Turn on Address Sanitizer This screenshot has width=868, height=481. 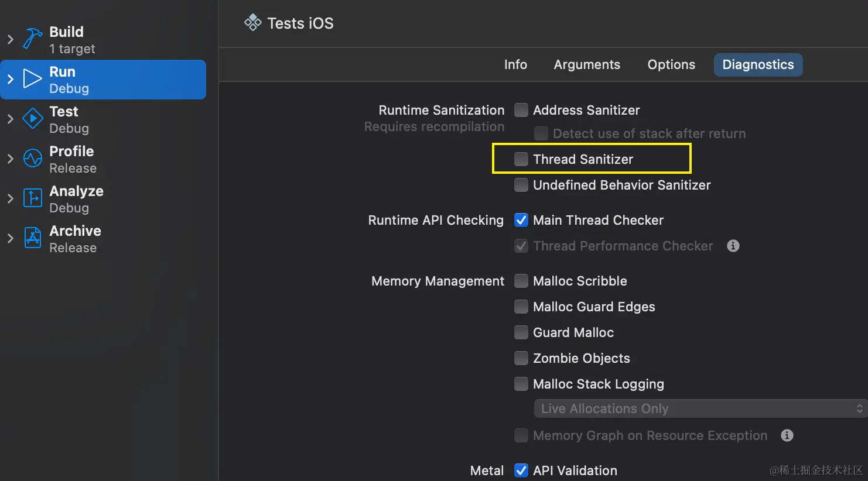tap(521, 110)
